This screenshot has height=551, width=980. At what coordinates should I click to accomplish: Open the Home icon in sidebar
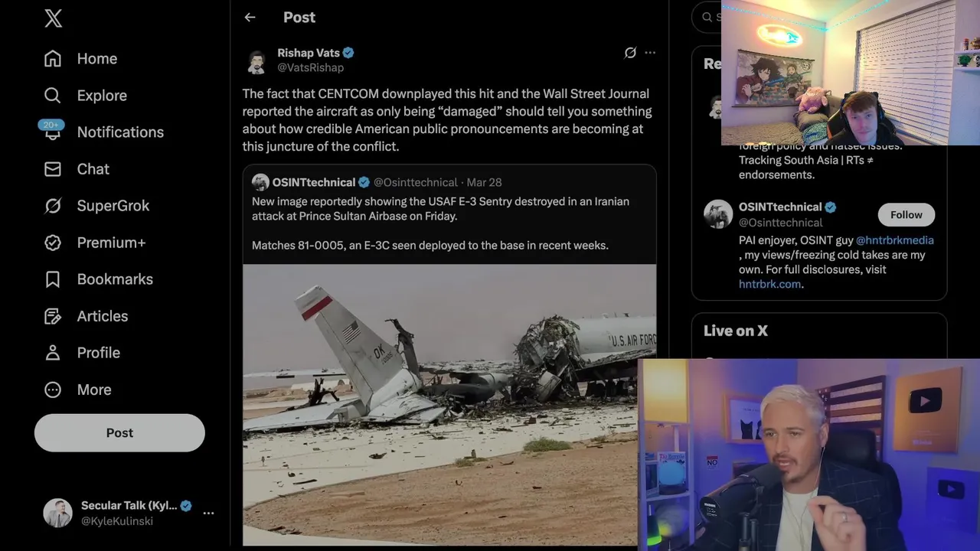53,59
